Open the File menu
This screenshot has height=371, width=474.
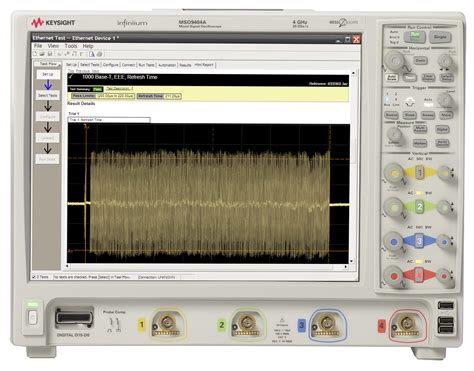(38, 46)
